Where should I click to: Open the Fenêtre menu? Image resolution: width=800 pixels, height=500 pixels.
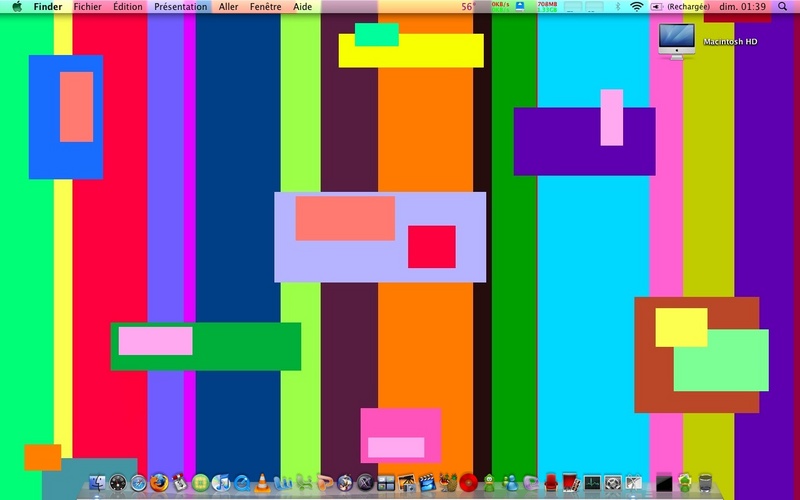coord(265,7)
